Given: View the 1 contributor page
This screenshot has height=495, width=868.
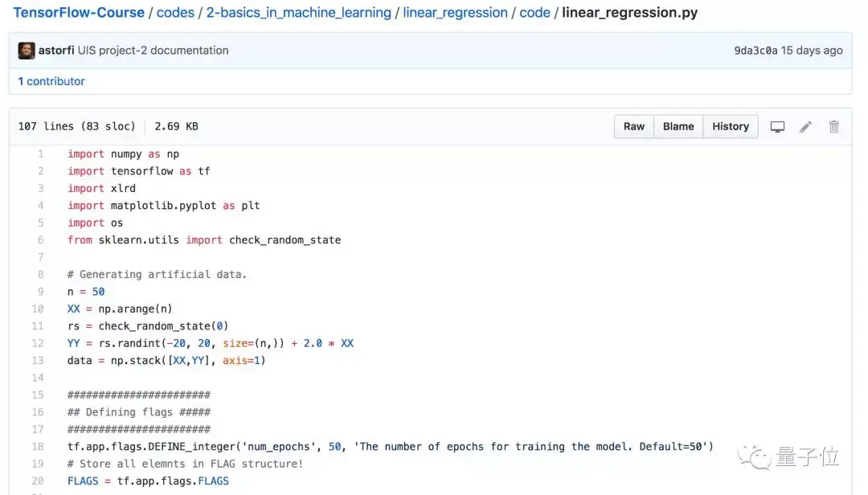Looking at the screenshot, I should pos(51,80).
